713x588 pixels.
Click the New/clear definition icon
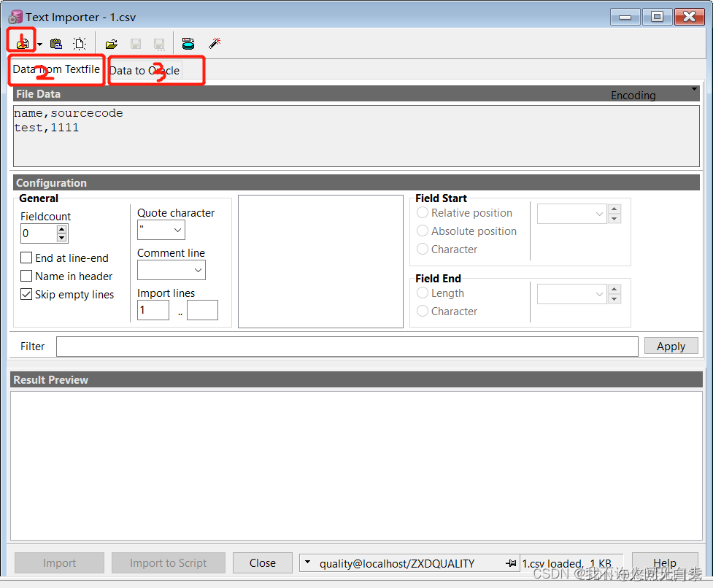pyautogui.click(x=80, y=44)
